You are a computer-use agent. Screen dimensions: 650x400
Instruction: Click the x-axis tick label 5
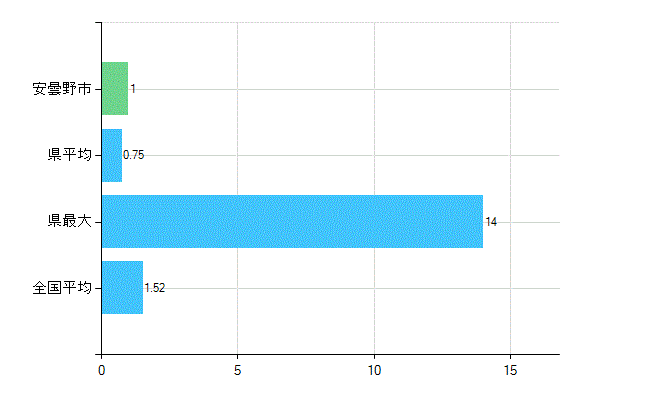coord(237,370)
